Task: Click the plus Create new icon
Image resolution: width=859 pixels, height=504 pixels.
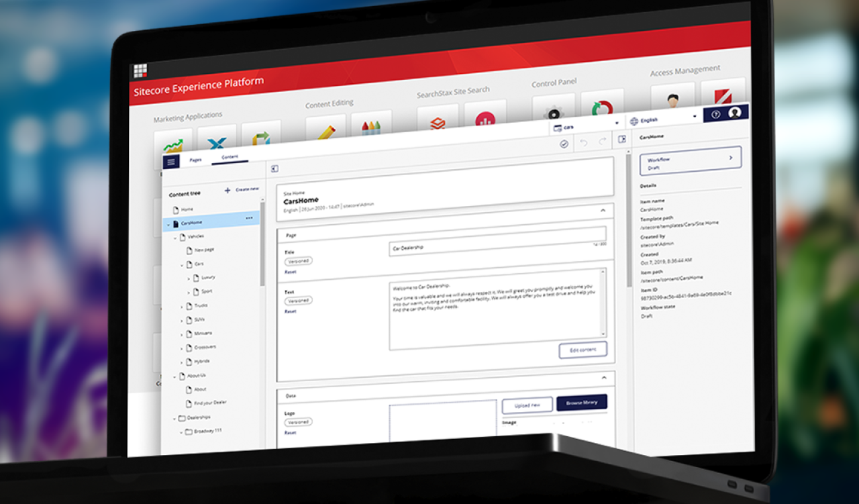Action: (228, 191)
